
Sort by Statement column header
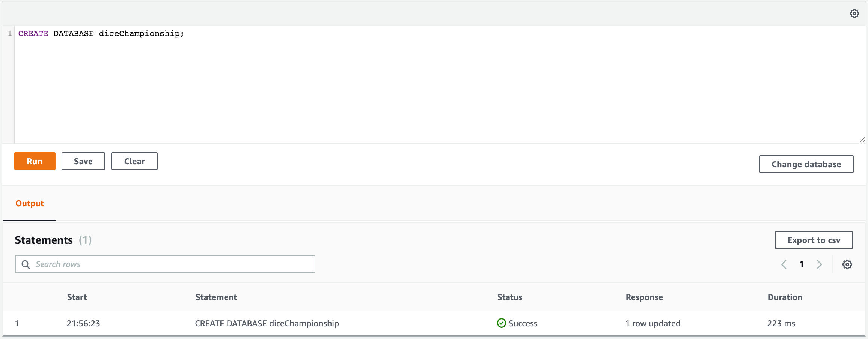[216, 297]
